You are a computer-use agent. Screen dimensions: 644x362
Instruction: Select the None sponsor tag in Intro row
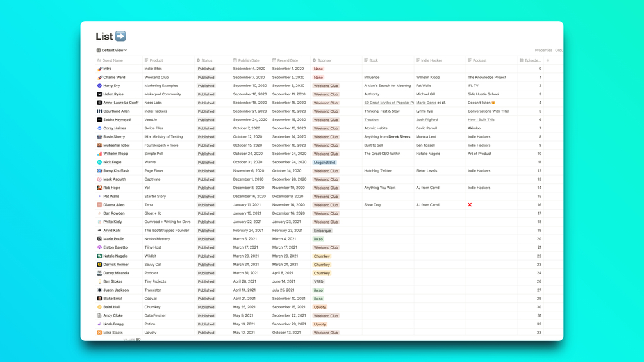(x=318, y=69)
